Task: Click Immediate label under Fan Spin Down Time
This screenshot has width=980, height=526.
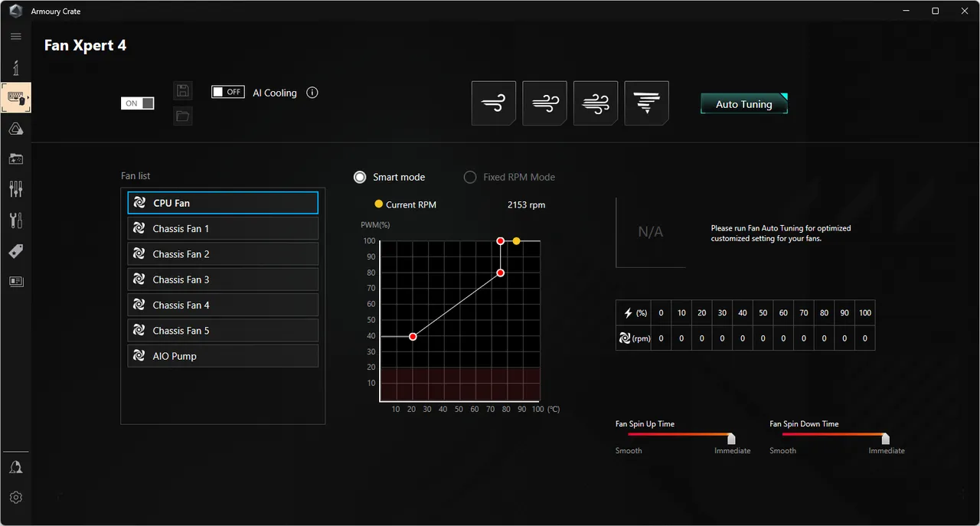Action: (887, 451)
